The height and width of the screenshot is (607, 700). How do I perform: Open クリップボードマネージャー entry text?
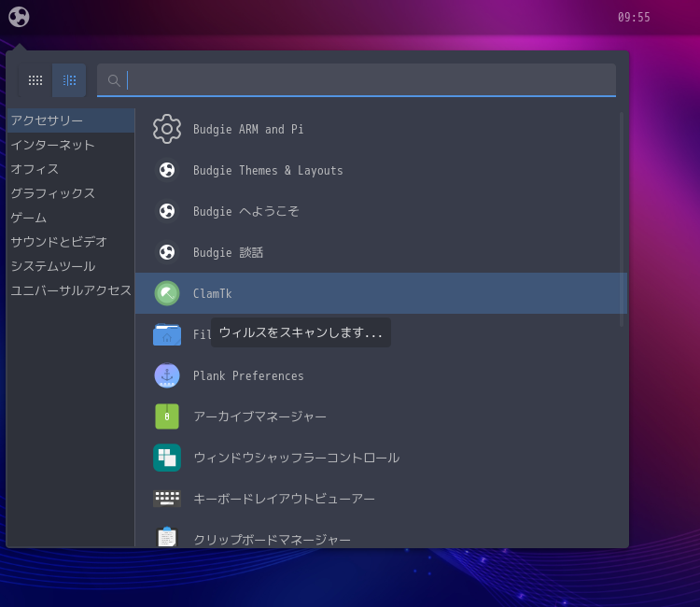click(272, 540)
